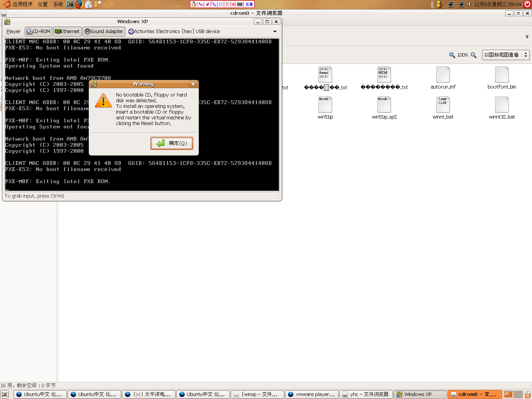Screen dimensions: 532x399
Task: Click 'To grab input, press Ctrl+G' status text
Action: (x=34, y=196)
